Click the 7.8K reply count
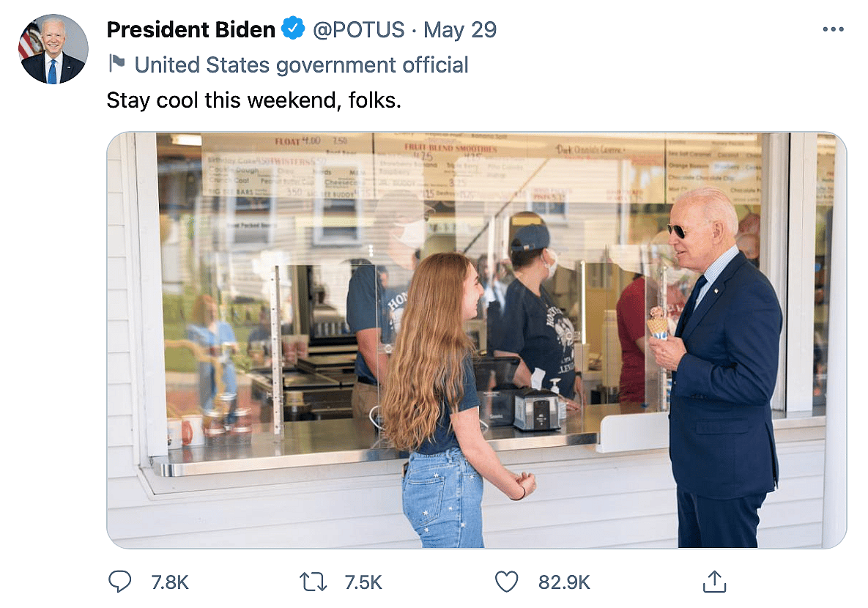 (x=170, y=582)
